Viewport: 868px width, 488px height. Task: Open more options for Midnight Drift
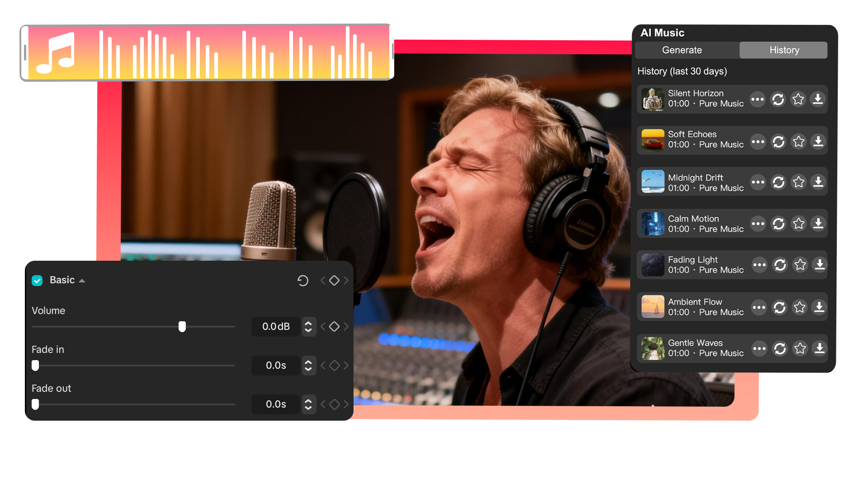[x=758, y=182]
